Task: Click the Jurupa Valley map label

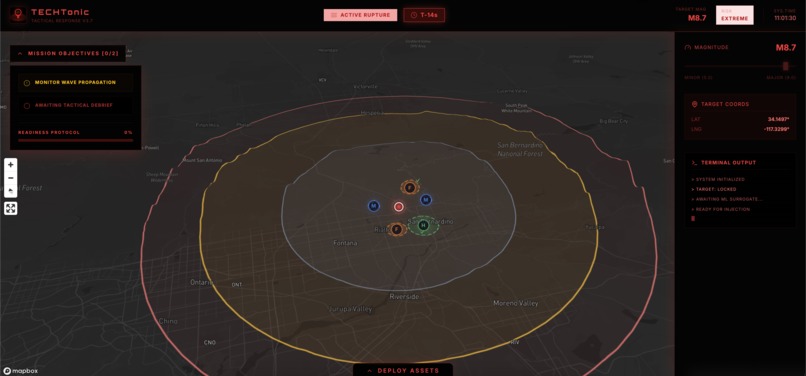Action: (x=351, y=310)
